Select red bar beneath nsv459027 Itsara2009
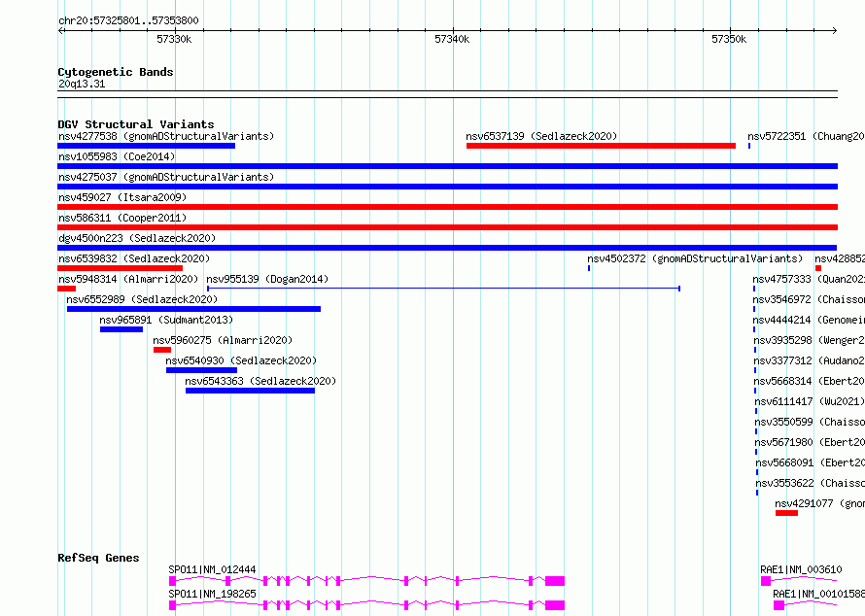Viewport: 865px width, 616px height. tap(447, 207)
